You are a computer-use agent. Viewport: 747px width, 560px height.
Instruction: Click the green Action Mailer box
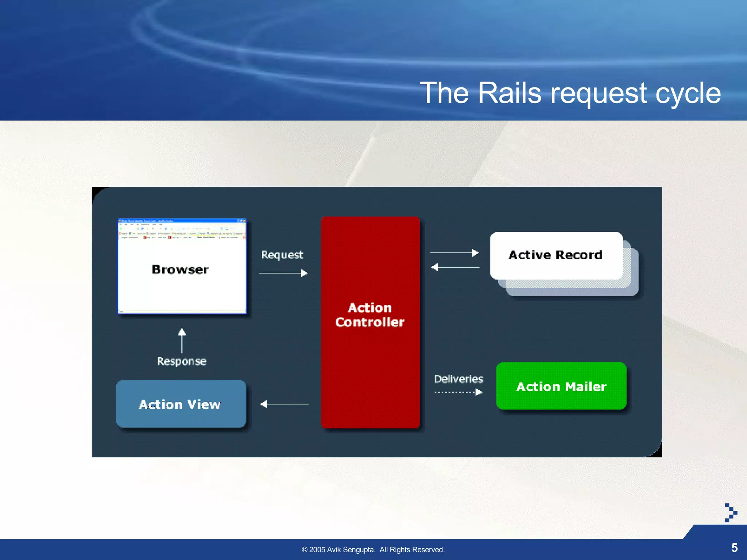pos(561,386)
